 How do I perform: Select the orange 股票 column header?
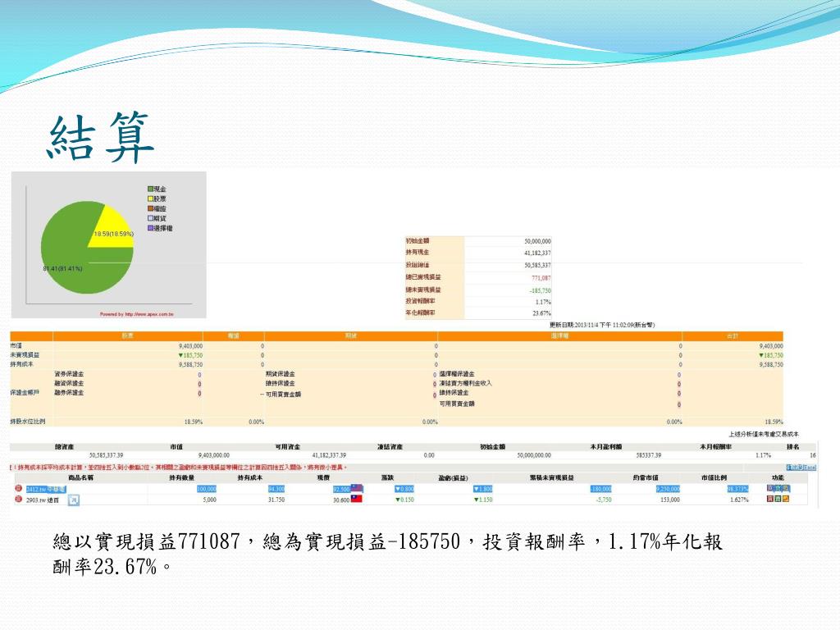(x=127, y=336)
